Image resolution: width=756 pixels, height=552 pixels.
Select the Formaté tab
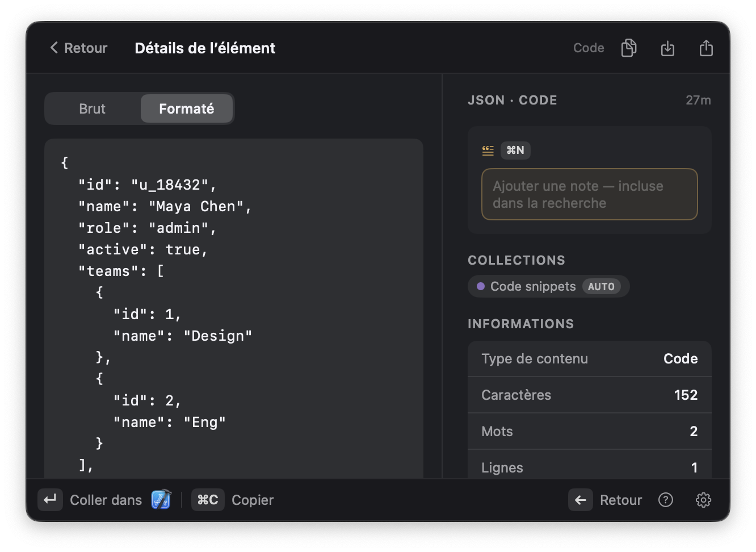pyautogui.click(x=187, y=108)
